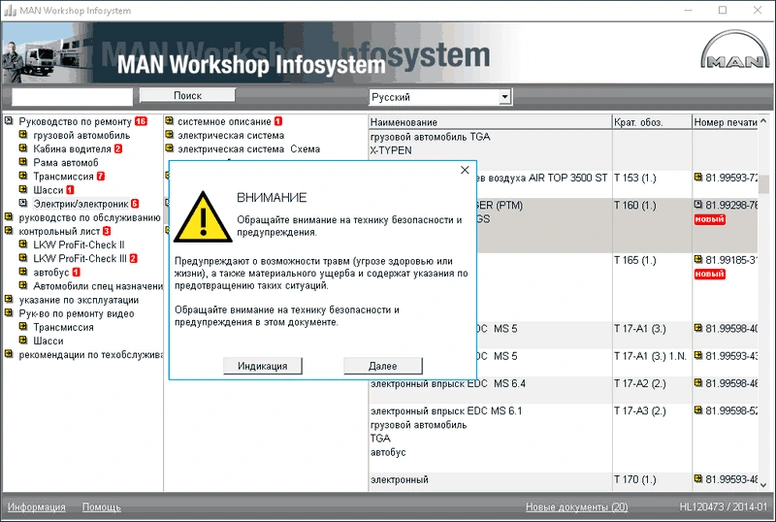Click the icon next to автобус tree item
Image resolution: width=776 pixels, height=522 pixels.
pos(23,272)
